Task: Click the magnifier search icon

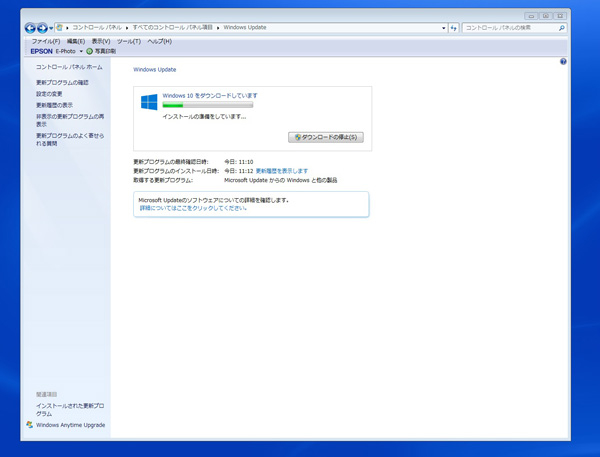Action: coord(562,28)
